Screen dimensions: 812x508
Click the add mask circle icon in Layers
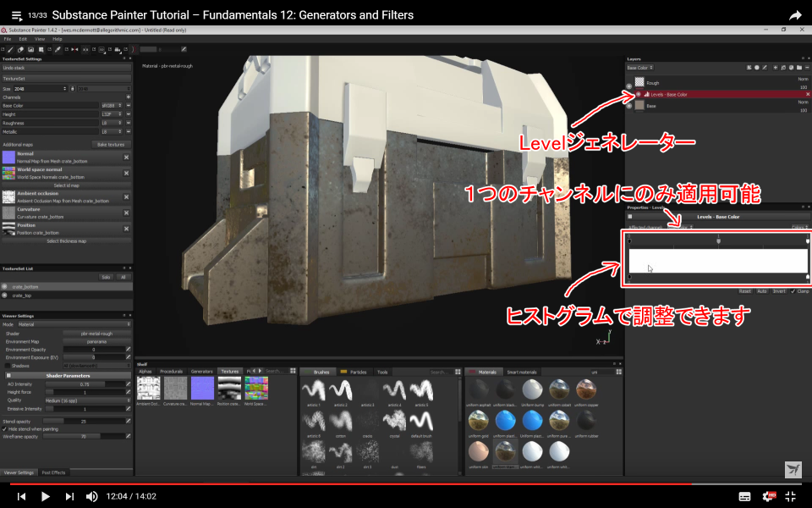coord(756,68)
